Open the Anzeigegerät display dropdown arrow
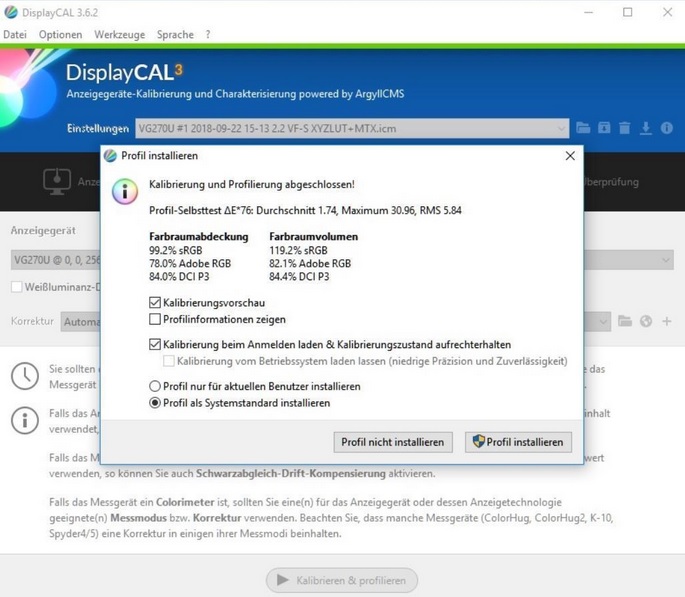The image size is (685, 597). [x=665, y=260]
